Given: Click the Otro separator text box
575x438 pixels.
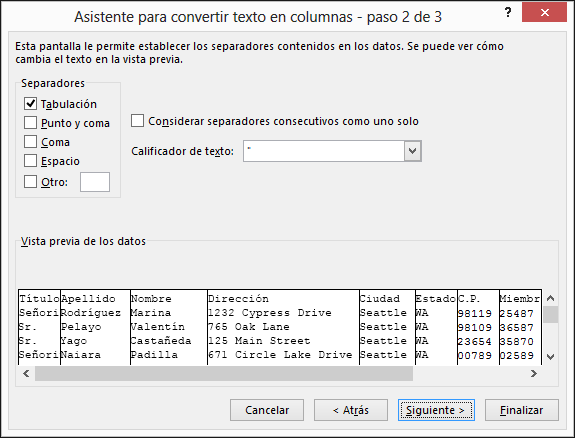Looking at the screenshot, I should [95, 182].
